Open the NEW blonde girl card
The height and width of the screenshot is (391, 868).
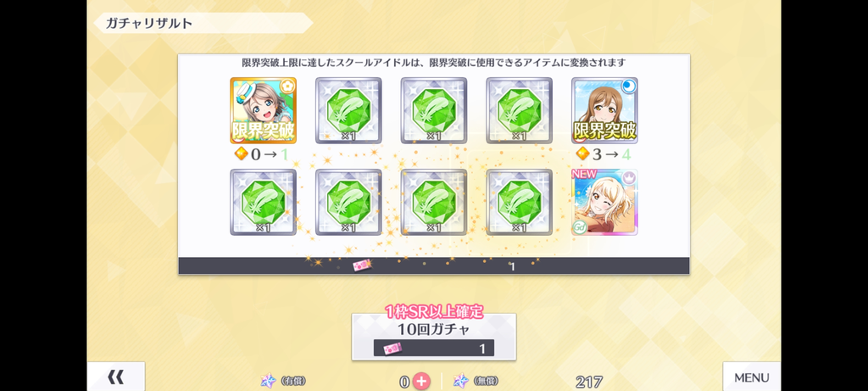coord(604,202)
